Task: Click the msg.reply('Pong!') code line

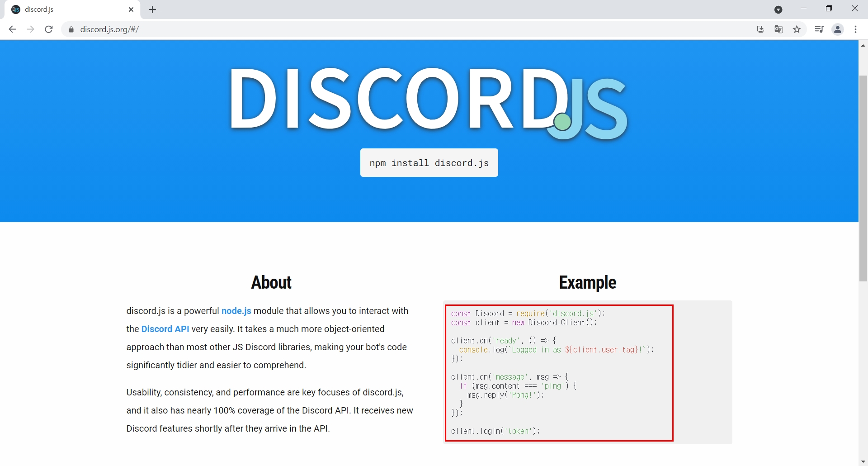Action: click(x=506, y=395)
